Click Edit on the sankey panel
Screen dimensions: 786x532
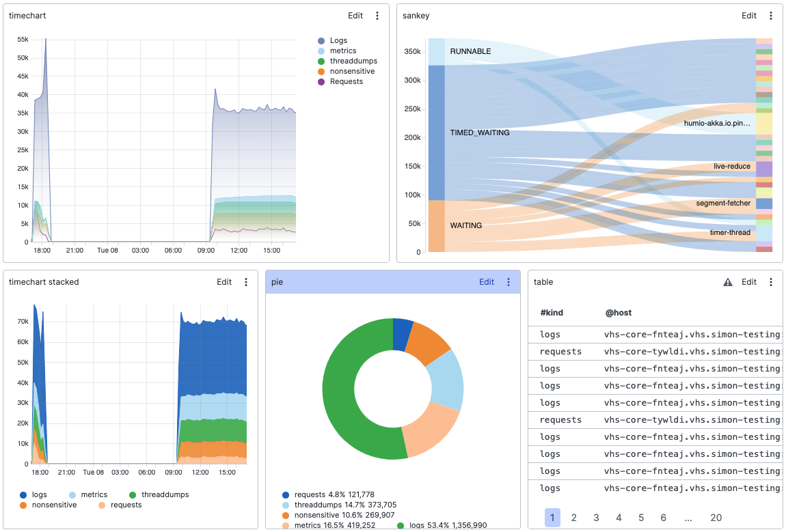(x=749, y=16)
